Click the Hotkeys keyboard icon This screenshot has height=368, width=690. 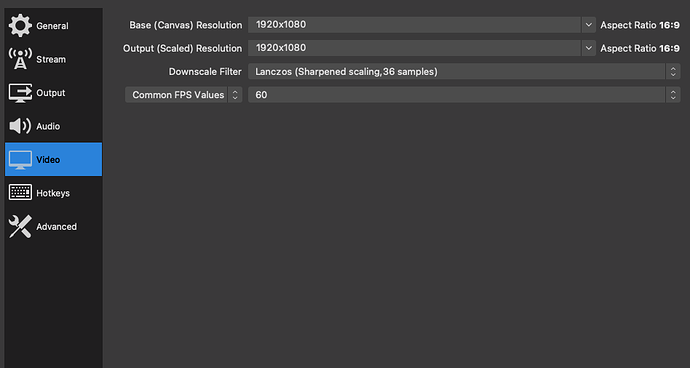20,193
